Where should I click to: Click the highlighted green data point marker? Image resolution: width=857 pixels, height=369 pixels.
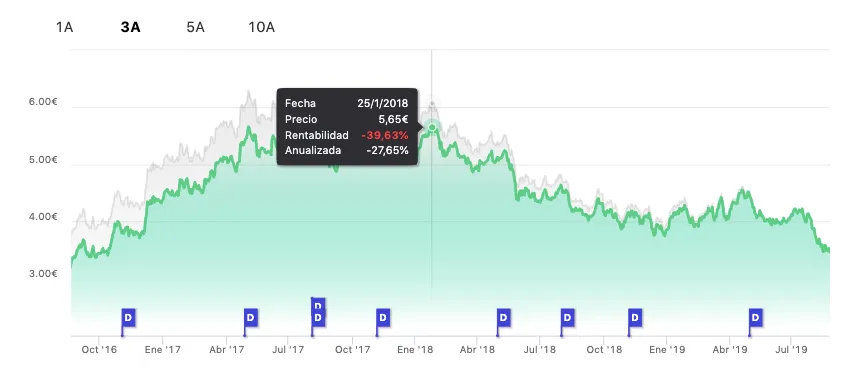click(432, 127)
